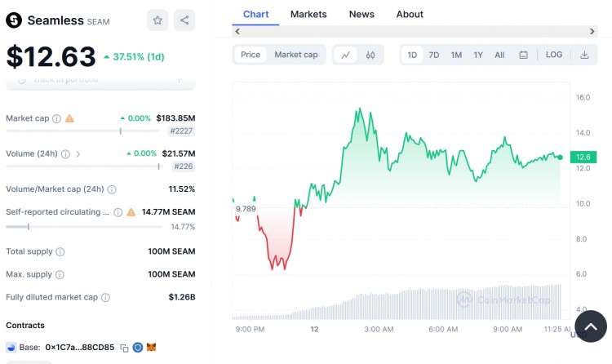Copy the Base contract address
The image size is (612, 364).
pyautogui.click(x=124, y=348)
